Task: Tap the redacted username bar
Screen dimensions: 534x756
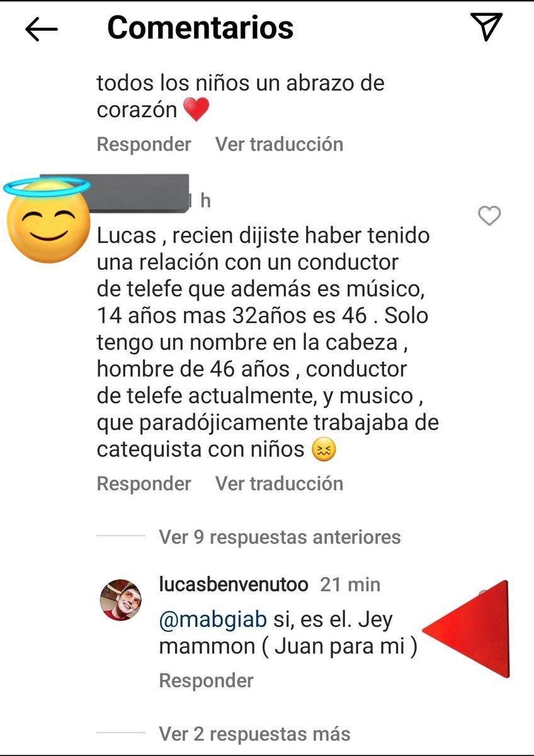Action: pos(114,187)
